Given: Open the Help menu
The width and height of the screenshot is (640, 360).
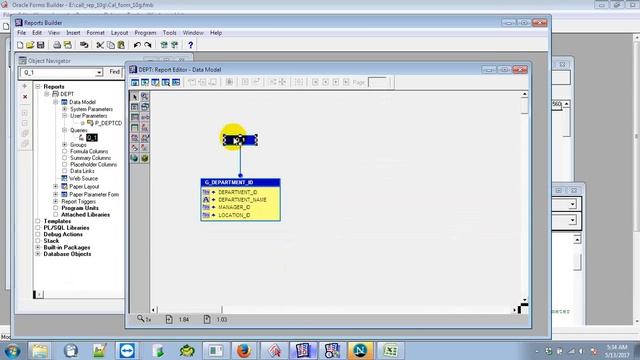Looking at the screenshot, I should (x=216, y=33).
